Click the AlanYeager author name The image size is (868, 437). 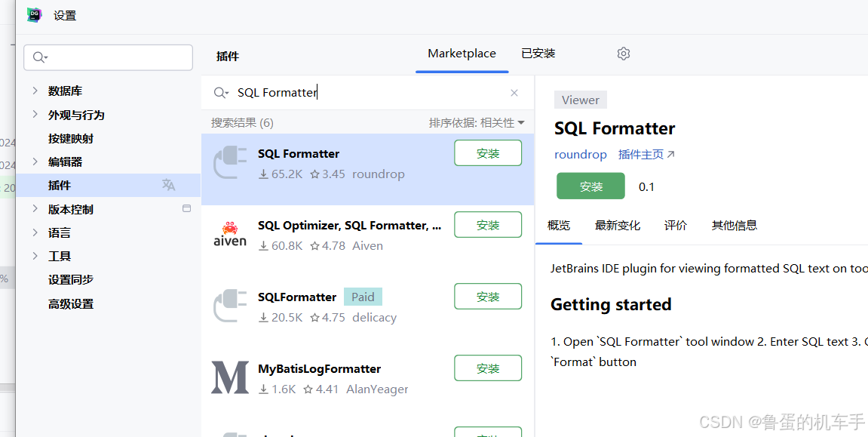[378, 389]
